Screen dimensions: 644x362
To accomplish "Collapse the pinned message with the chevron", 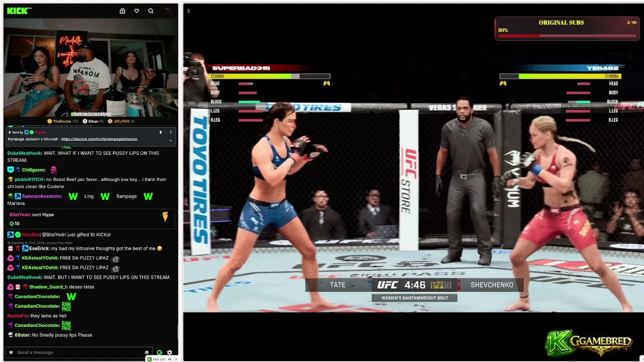I will click(171, 140).
